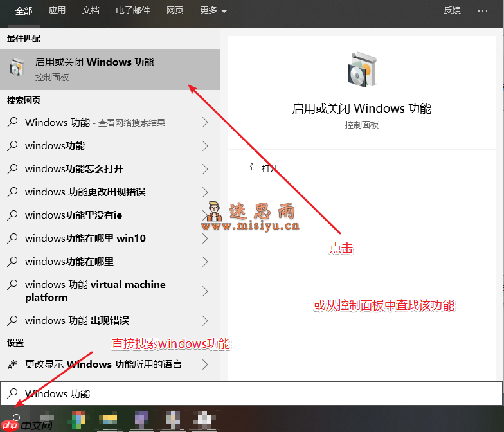The image size is (504, 432).
Task: Switch to the 电子邮件 tab
Action: pyautogui.click(x=132, y=10)
